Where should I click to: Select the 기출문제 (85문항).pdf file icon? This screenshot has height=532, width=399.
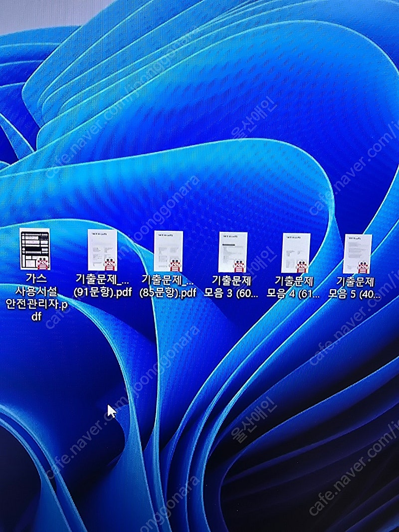[169, 251]
